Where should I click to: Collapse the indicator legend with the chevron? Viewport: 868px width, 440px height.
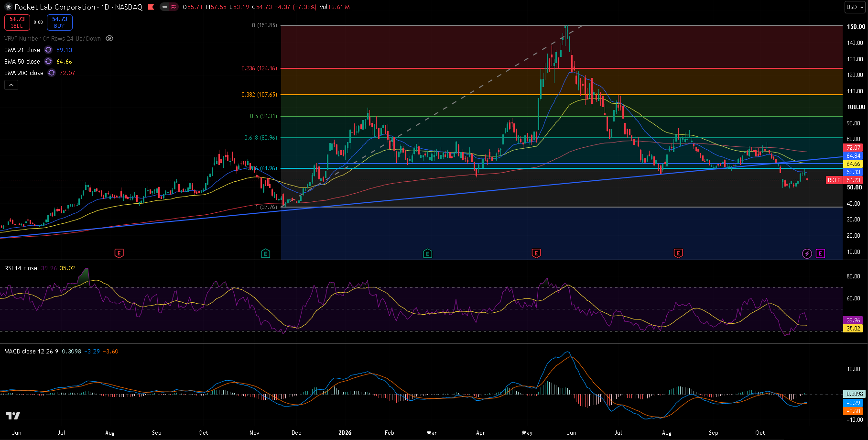click(x=11, y=85)
